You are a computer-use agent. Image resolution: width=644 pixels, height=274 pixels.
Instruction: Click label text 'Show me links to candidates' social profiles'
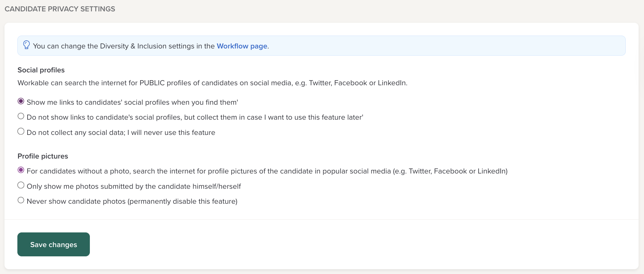click(132, 102)
